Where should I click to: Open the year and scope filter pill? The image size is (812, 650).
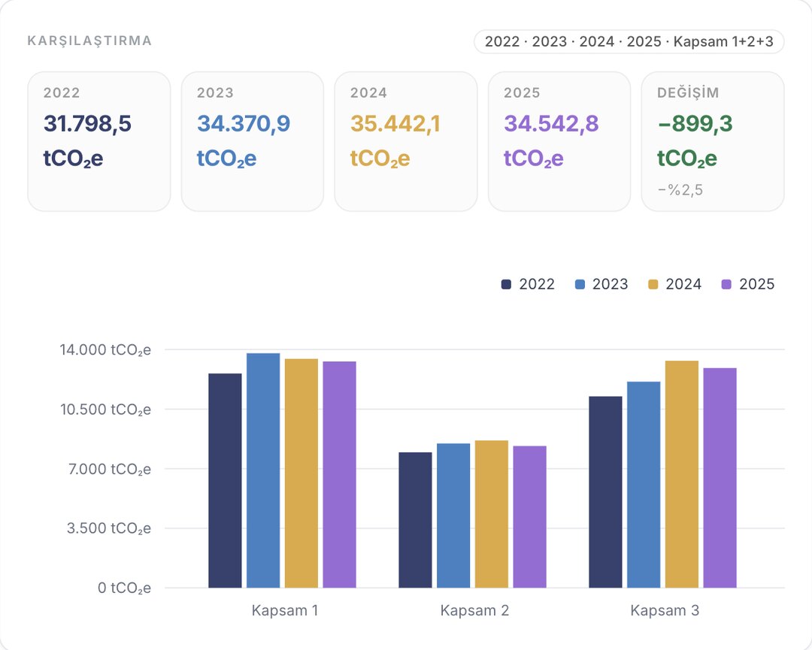tap(629, 41)
